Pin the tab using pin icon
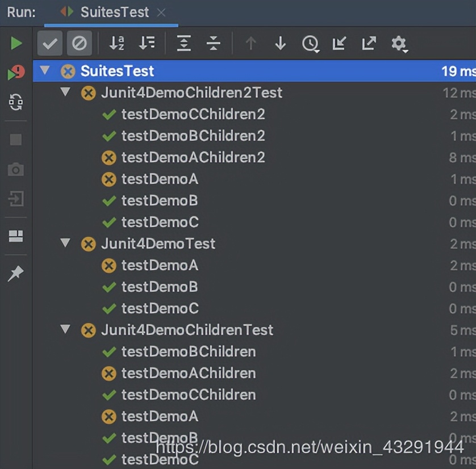 tap(16, 274)
